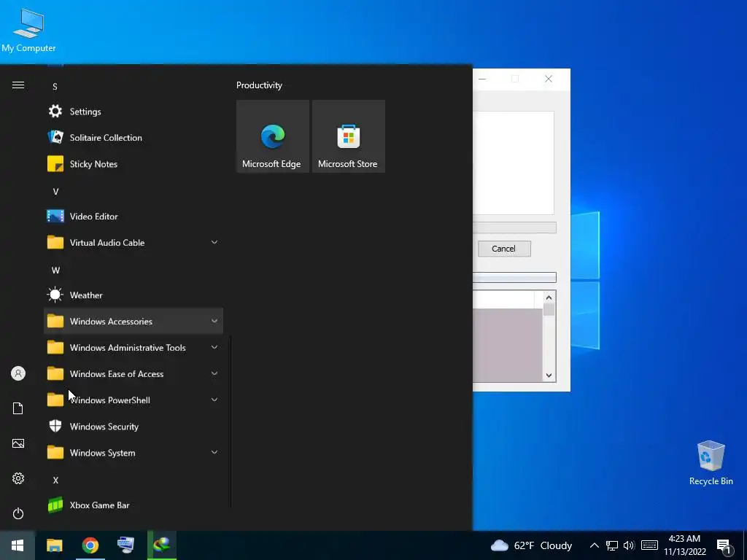The width and height of the screenshot is (747, 560).
Task: Launch Xbox Game Bar
Action: point(133,505)
